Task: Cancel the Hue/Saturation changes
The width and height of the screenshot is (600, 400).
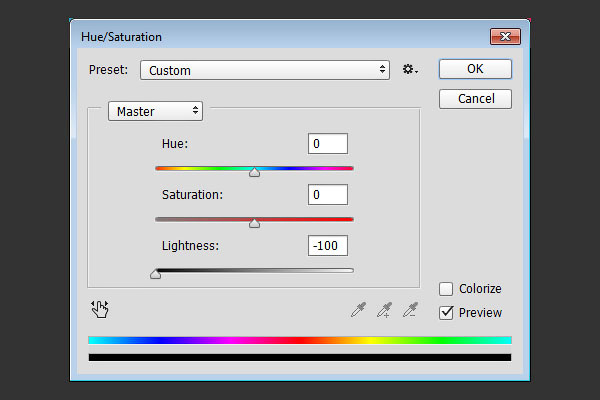Action: [x=475, y=99]
